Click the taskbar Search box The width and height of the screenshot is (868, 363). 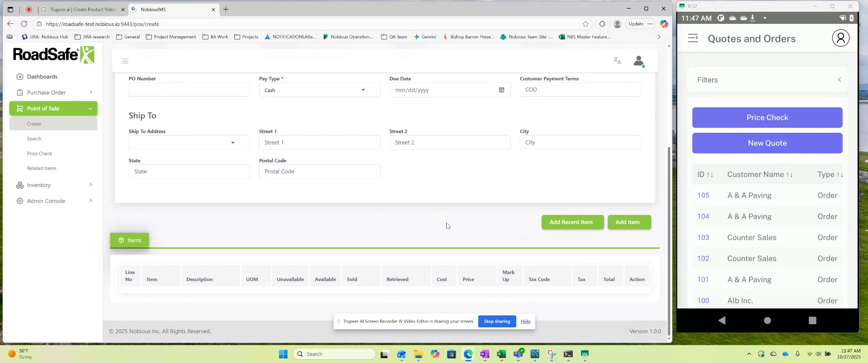335,354
